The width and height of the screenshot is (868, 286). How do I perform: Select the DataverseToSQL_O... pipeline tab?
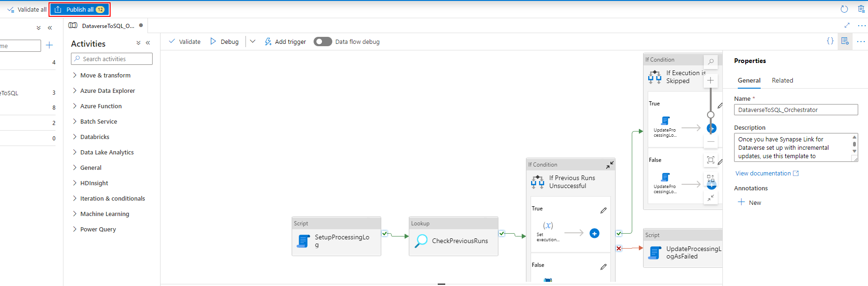click(105, 26)
